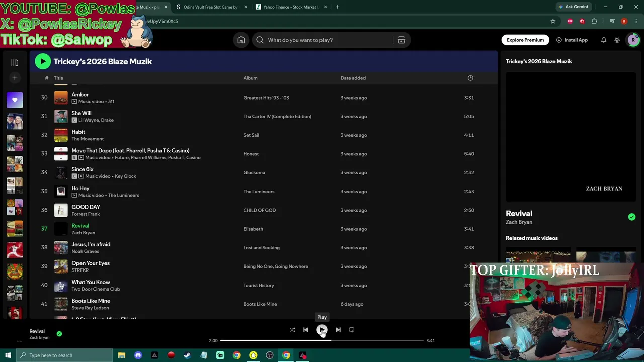The image size is (644, 362).
Task: Open the Create plus menu in sidebar
Action: 15,78
